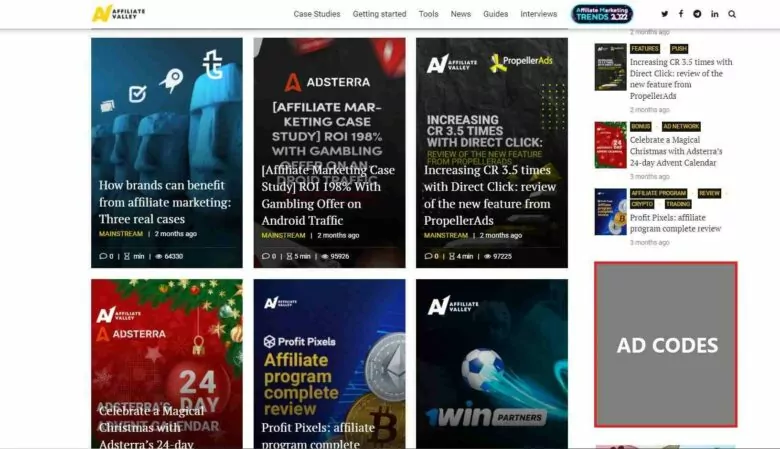
Task: Click the rocket icon on How brands card
Action: point(172,80)
